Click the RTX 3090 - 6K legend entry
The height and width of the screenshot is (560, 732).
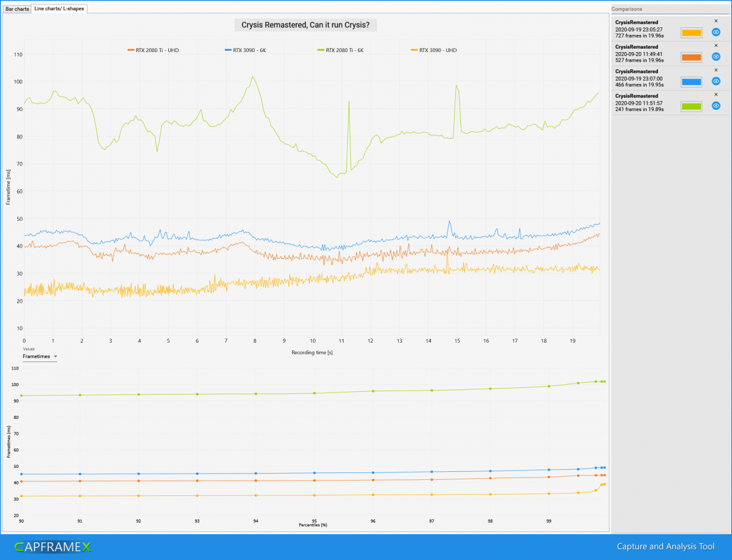pos(245,50)
